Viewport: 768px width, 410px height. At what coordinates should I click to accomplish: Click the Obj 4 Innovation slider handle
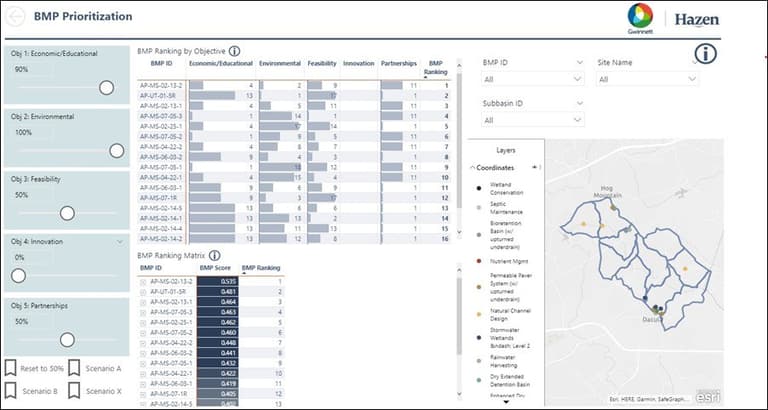18,275
